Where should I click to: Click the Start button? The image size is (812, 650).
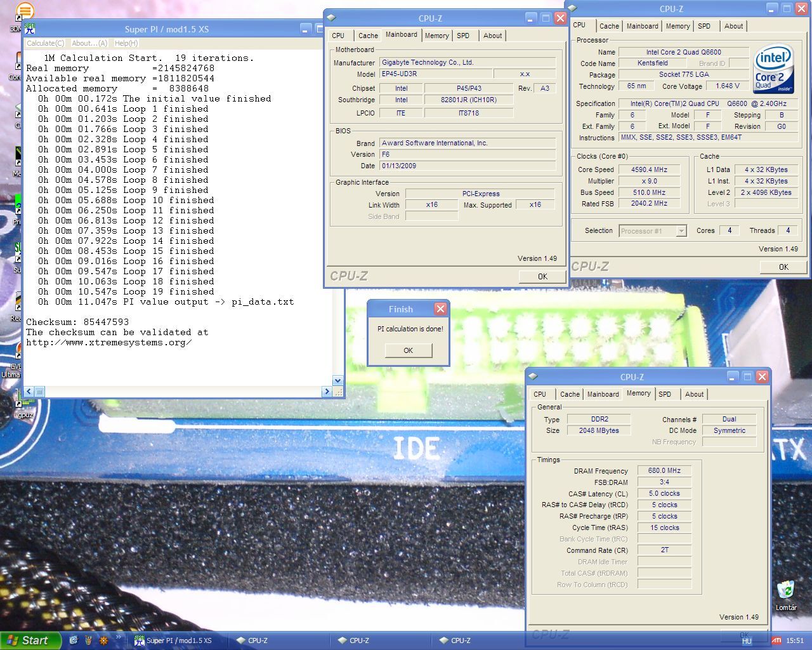click(x=30, y=640)
